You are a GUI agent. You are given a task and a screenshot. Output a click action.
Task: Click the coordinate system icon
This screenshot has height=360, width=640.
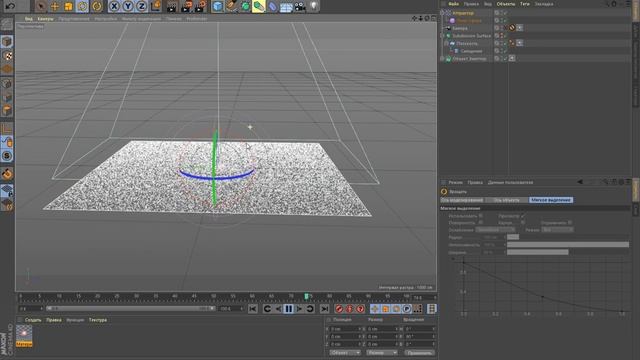156,6
